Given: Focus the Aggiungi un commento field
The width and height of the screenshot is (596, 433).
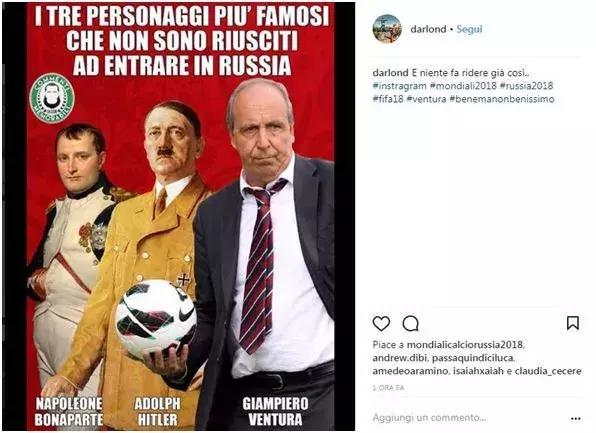Looking at the screenshot, I should (468, 417).
